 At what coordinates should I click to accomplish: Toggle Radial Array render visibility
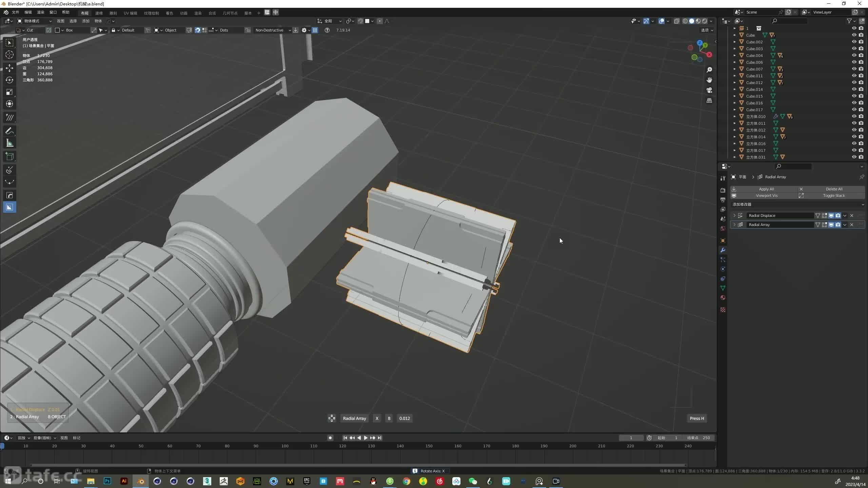point(838,225)
